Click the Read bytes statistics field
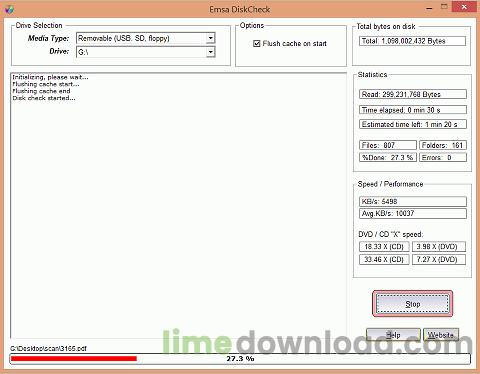 413,94
